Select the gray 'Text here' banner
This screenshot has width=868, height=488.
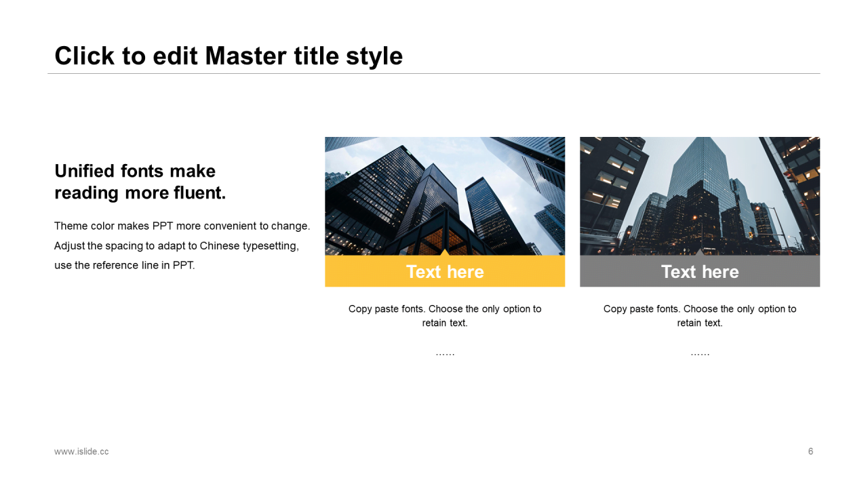[700, 271]
